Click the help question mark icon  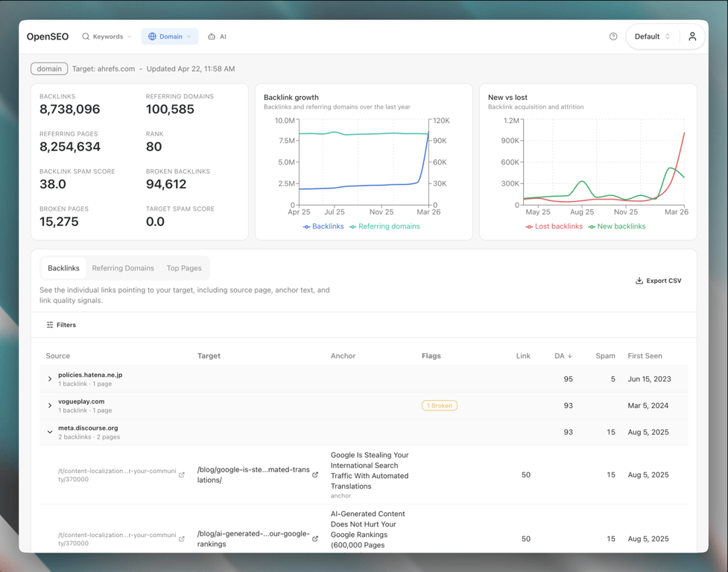[x=613, y=36]
